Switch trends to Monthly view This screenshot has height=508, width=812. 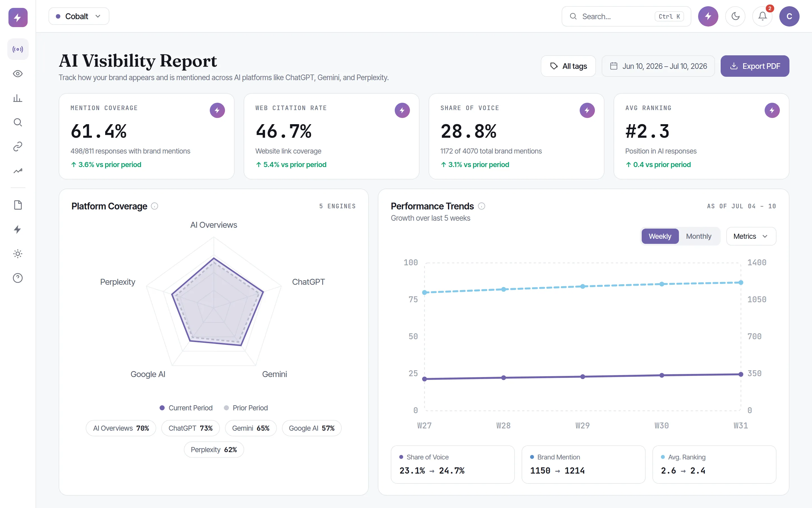point(699,236)
